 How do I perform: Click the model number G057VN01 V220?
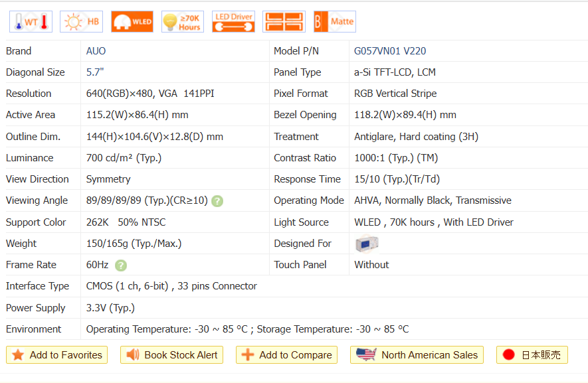coord(390,51)
